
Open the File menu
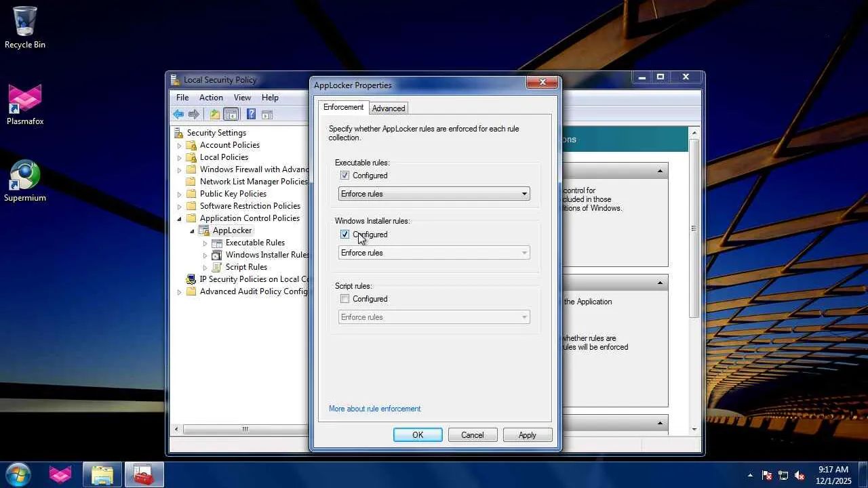pos(182,98)
